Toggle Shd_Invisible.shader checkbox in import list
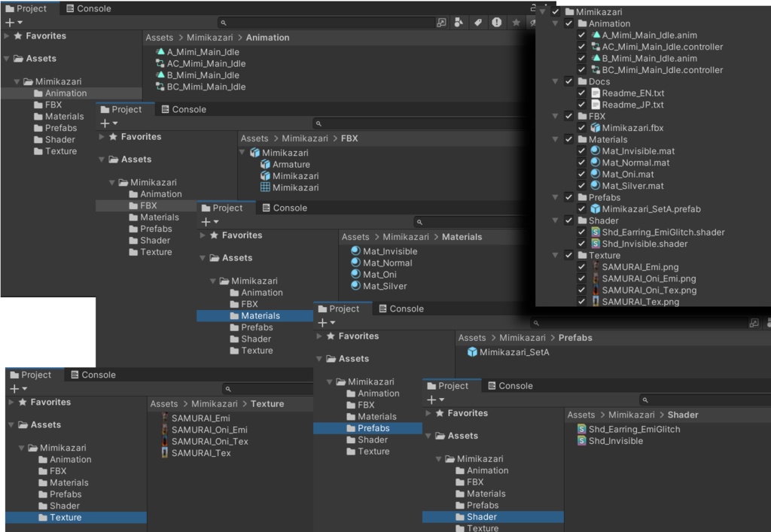 coord(582,244)
